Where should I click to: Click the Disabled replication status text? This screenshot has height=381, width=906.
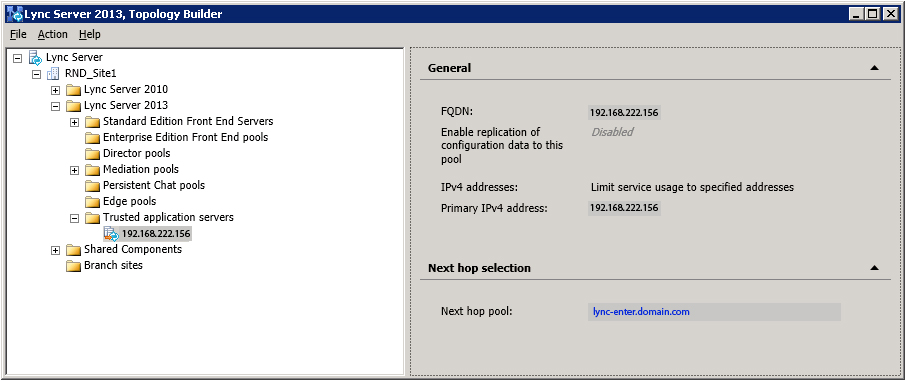point(612,132)
